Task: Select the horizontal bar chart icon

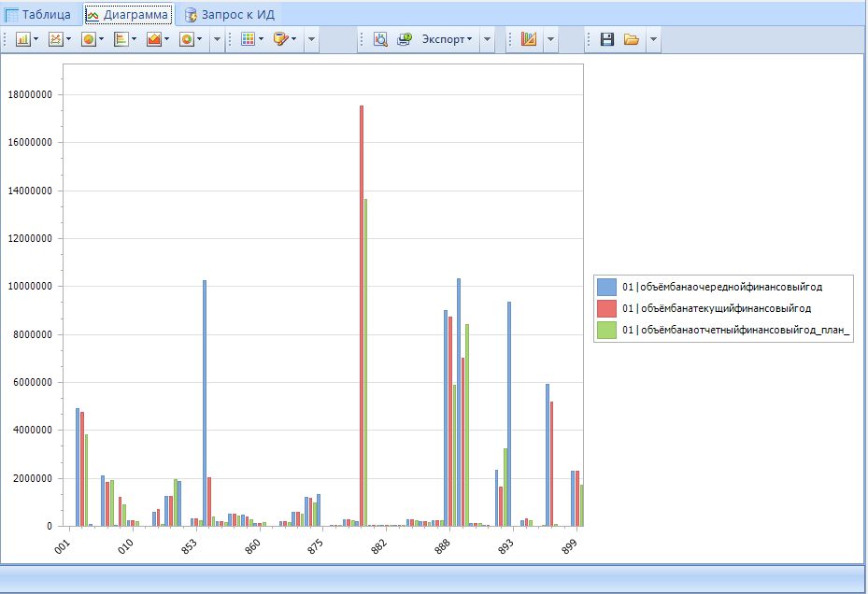Action: pyautogui.click(x=121, y=39)
